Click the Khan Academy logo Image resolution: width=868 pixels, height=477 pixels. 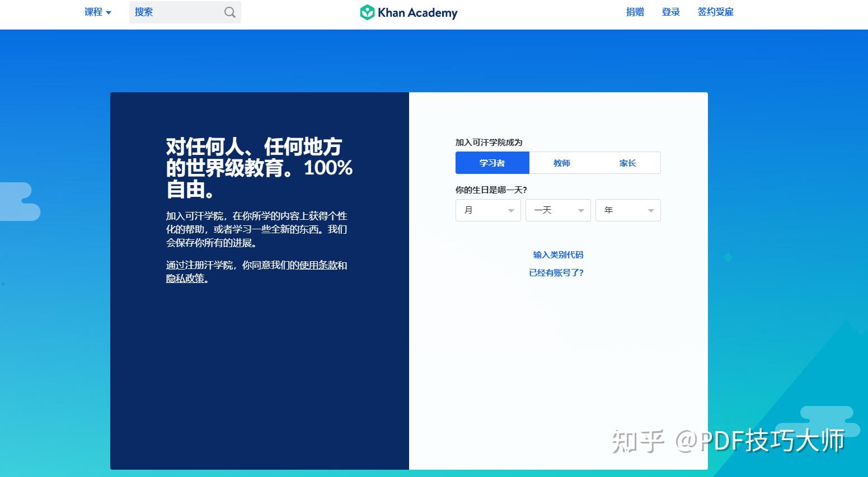[409, 12]
